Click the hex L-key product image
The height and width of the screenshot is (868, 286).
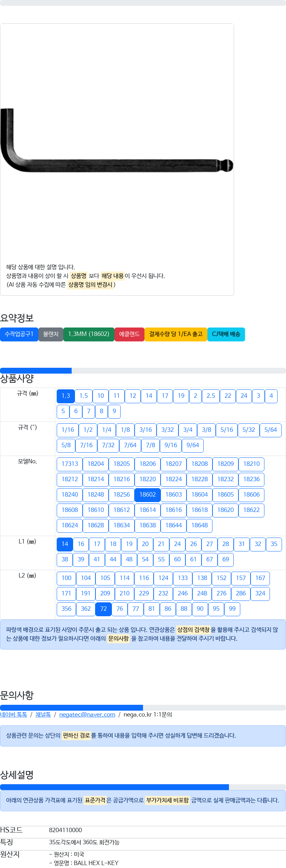[116, 140]
